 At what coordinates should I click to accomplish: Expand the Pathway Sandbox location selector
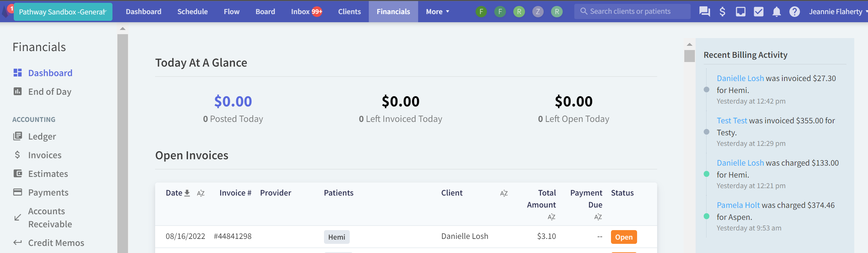[63, 12]
